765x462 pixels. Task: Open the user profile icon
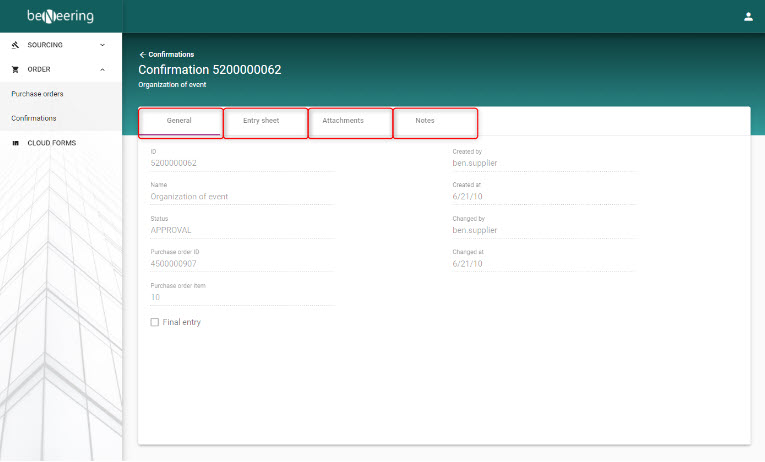coord(747,16)
